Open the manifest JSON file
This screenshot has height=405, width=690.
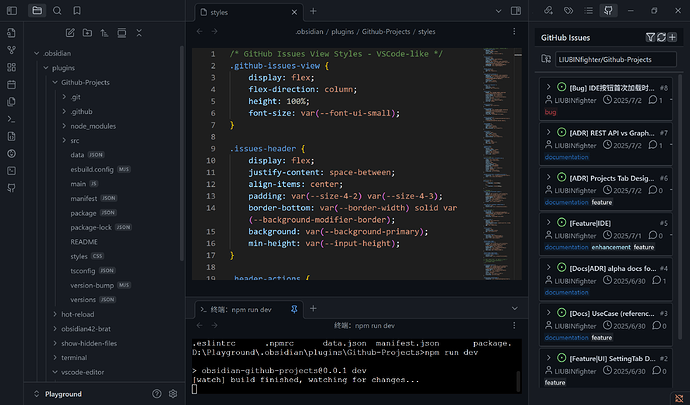(93, 199)
